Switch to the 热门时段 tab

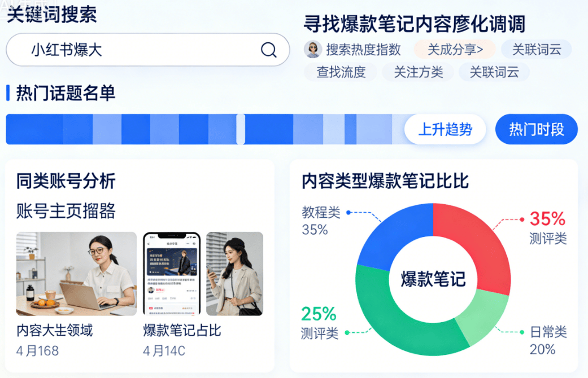click(537, 129)
